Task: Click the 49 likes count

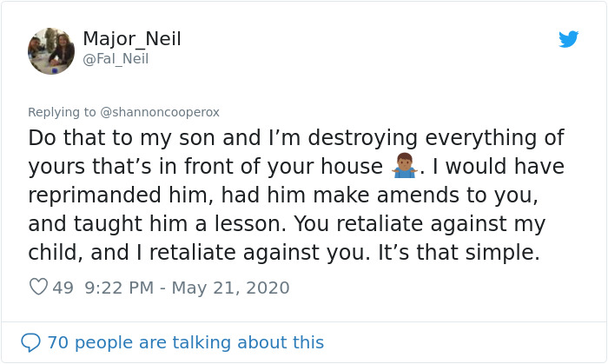Action: [x=63, y=287]
